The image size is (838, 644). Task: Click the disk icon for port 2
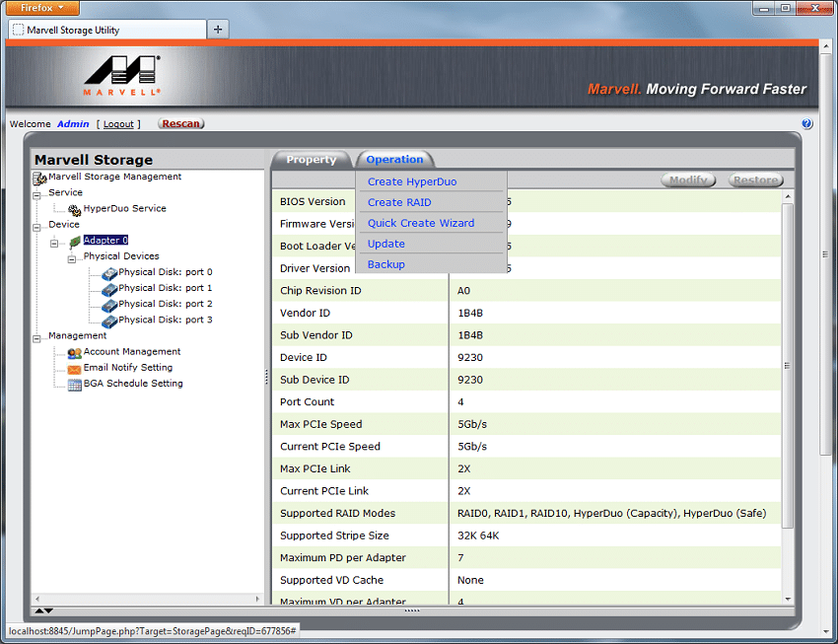(x=109, y=306)
